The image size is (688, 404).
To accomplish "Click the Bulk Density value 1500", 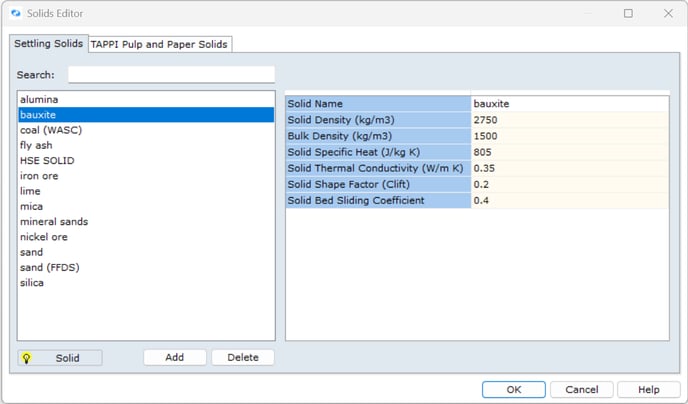I will 568,136.
